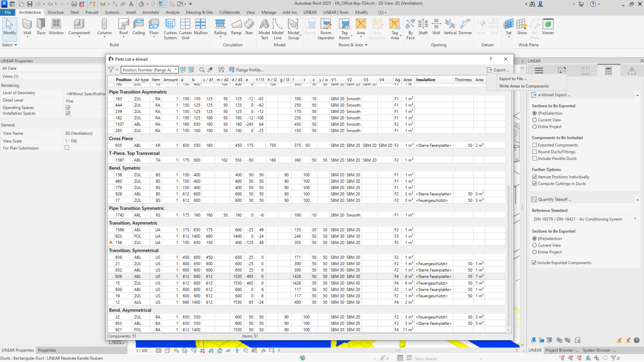The height and width of the screenshot is (362, 644).
Task: Open the Shaft opening tool
Action: coord(423,28)
